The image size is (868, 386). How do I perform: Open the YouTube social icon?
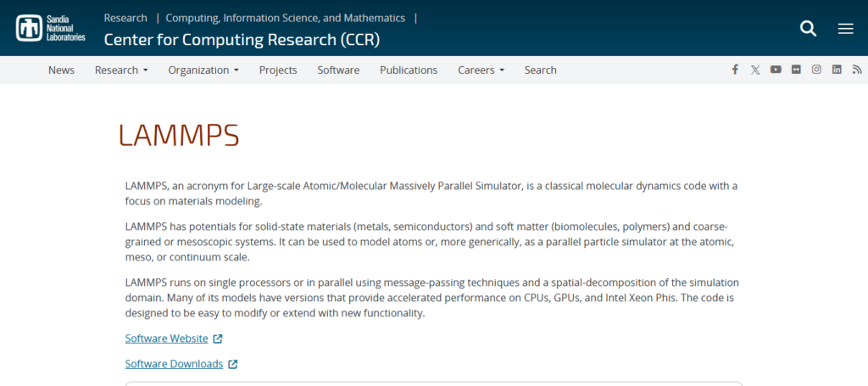[776, 70]
